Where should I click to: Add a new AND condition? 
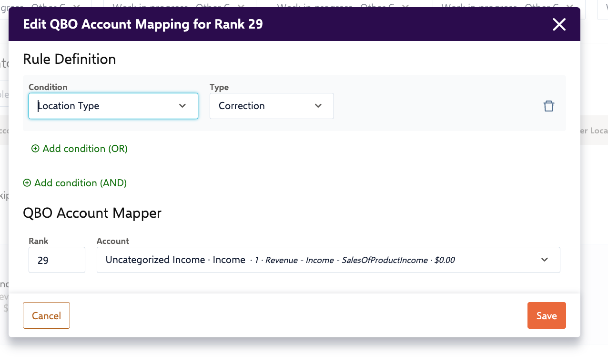coord(80,183)
